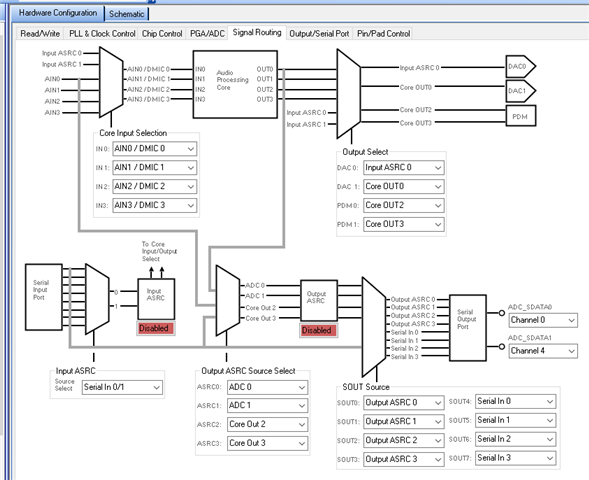Select the Read/Write tab
This screenshot has height=480, width=589.
(x=40, y=33)
